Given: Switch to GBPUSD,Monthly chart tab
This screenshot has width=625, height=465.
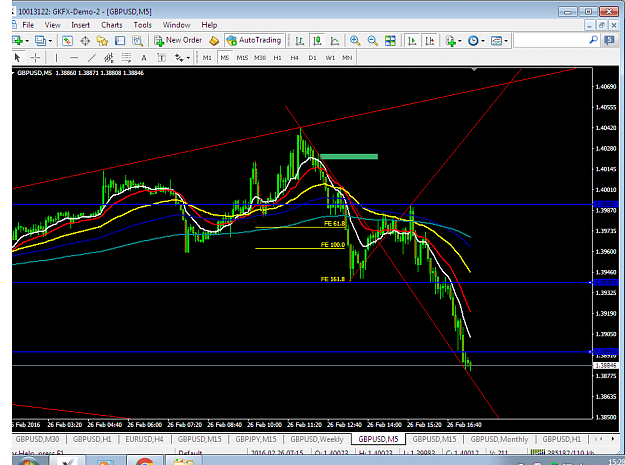Looking at the screenshot, I should coord(499,439).
